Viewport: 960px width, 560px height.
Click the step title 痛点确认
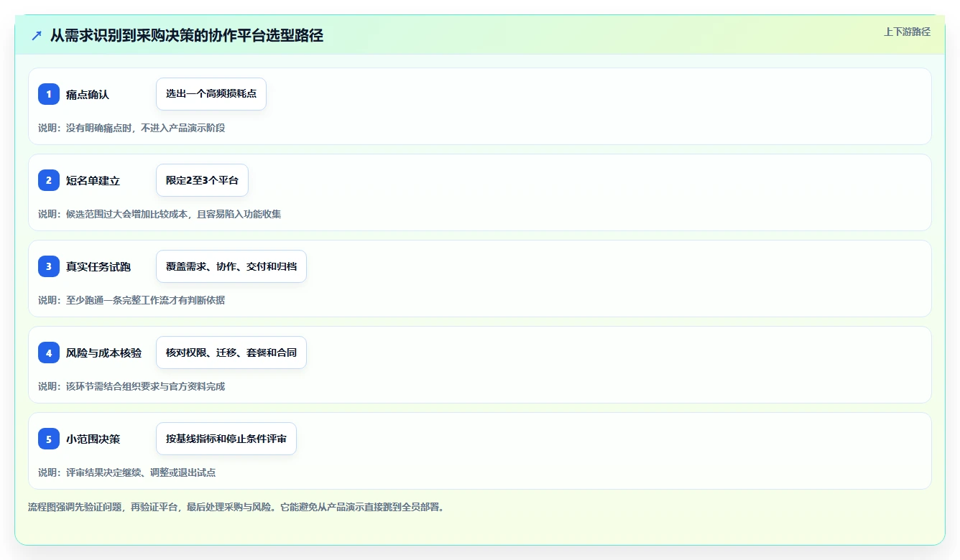pyautogui.click(x=88, y=95)
